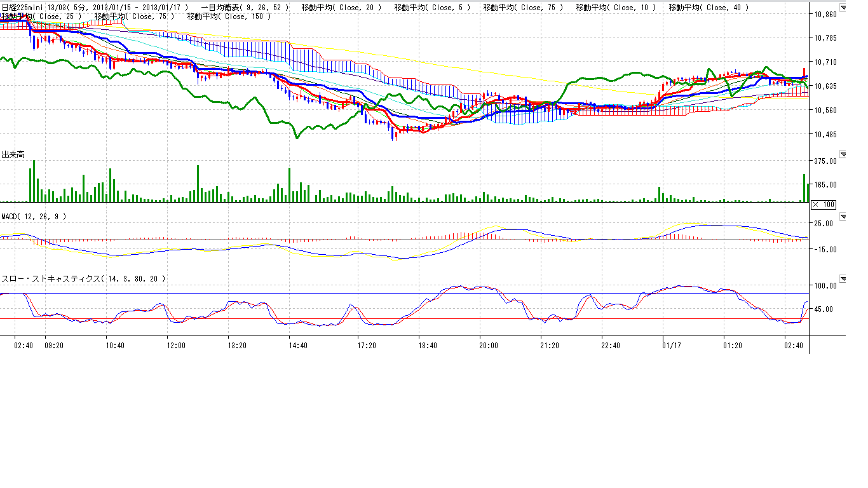The image size is (868, 488).
Task: Click the × 100 volume multiplier box
Action: (x=824, y=204)
